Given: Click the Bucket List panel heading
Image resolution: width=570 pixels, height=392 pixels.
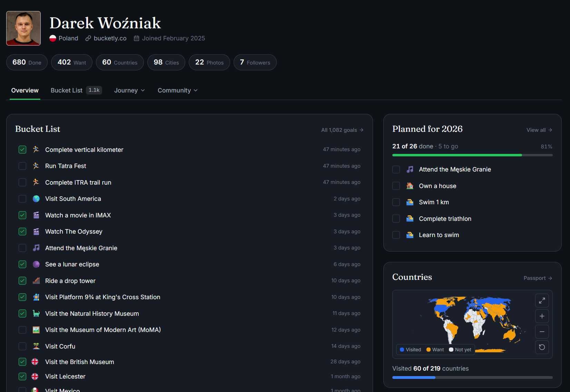Looking at the screenshot, I should pos(38,129).
